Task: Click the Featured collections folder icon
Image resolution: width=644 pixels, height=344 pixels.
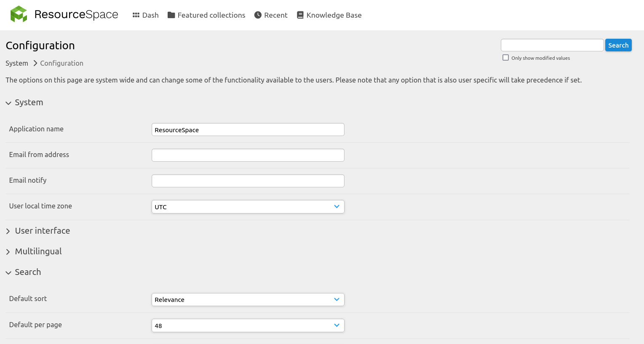Action: point(171,15)
